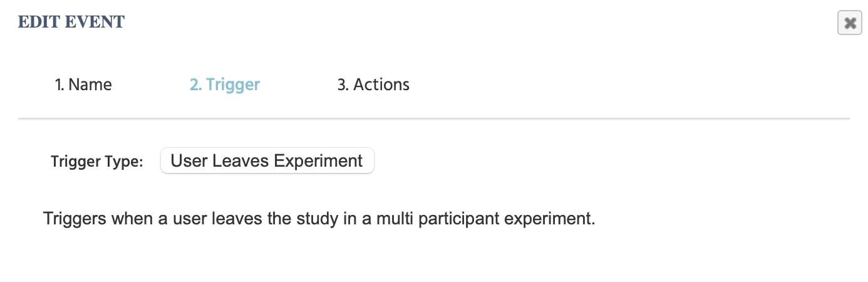
Task: Select the 2. Trigger step tab
Action: click(x=225, y=85)
